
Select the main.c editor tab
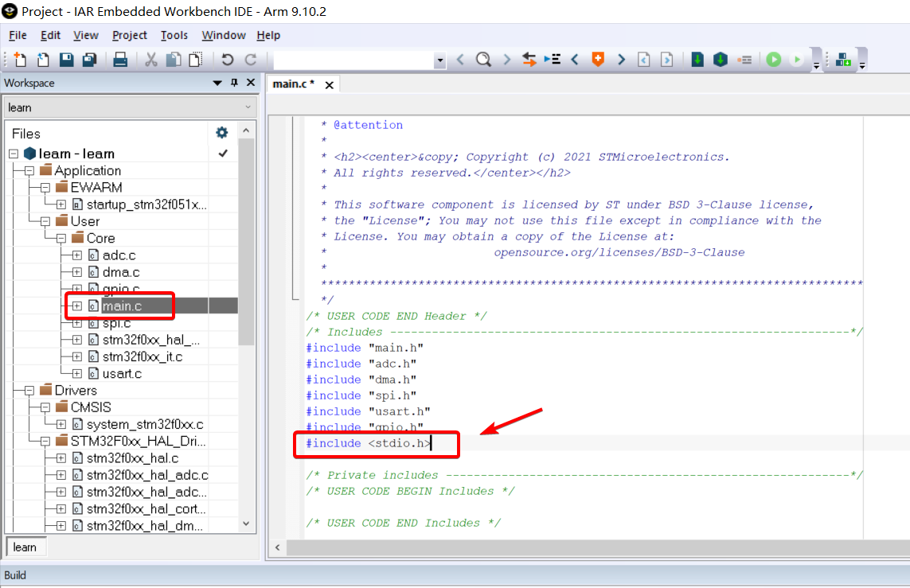(293, 84)
